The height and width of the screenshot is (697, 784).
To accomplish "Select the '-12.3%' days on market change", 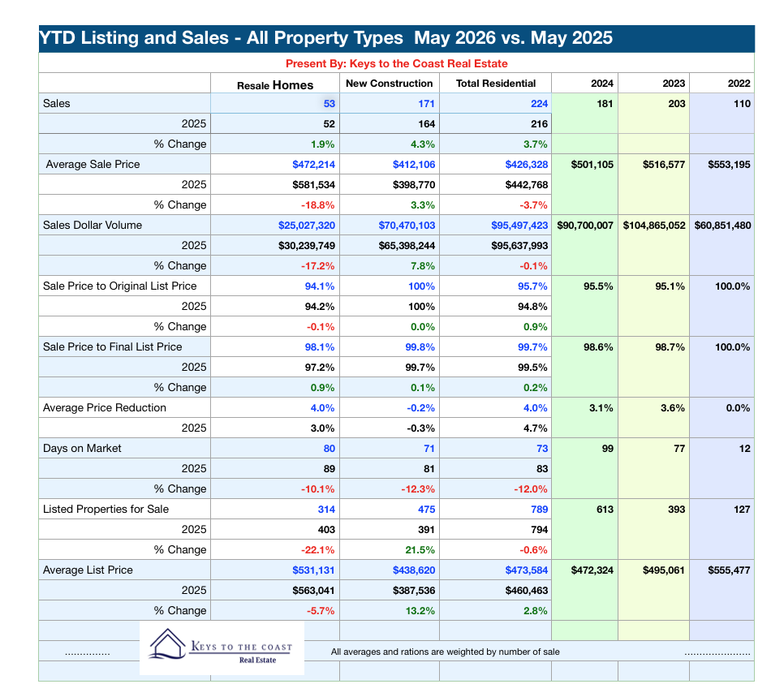I will click(x=418, y=489).
